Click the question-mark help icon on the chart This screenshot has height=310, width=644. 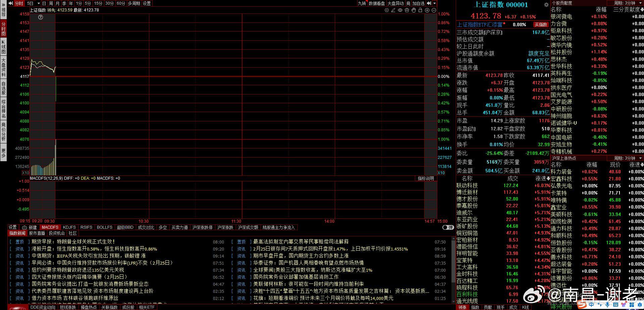pos(40,17)
